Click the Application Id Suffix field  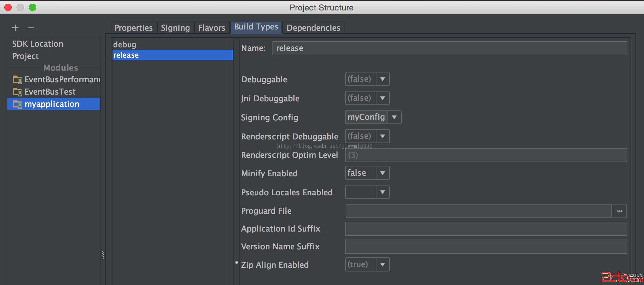(486, 229)
